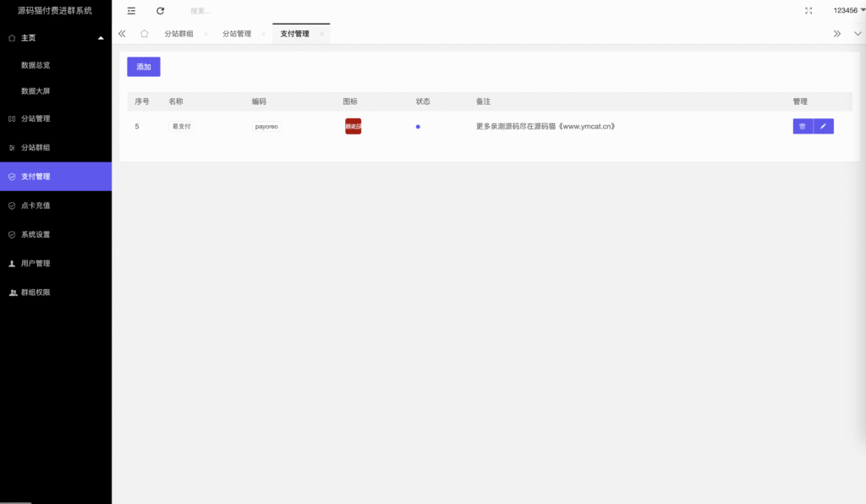
Task: Toggle the status dot for 易支付
Action: point(418,126)
